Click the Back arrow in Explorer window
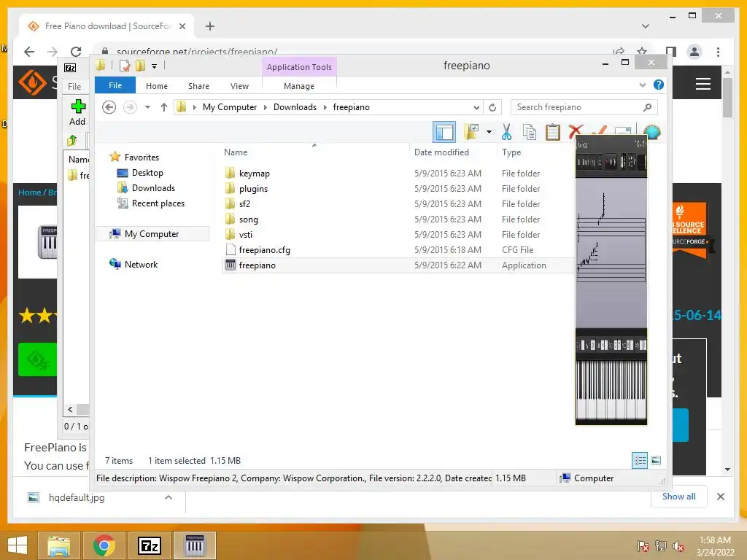 [x=109, y=107]
